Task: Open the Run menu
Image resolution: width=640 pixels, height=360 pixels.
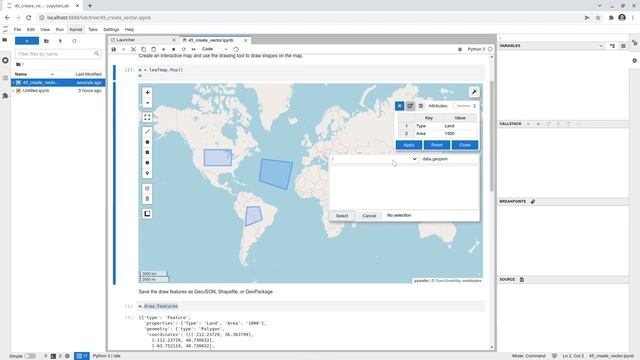Action: tap(60, 30)
